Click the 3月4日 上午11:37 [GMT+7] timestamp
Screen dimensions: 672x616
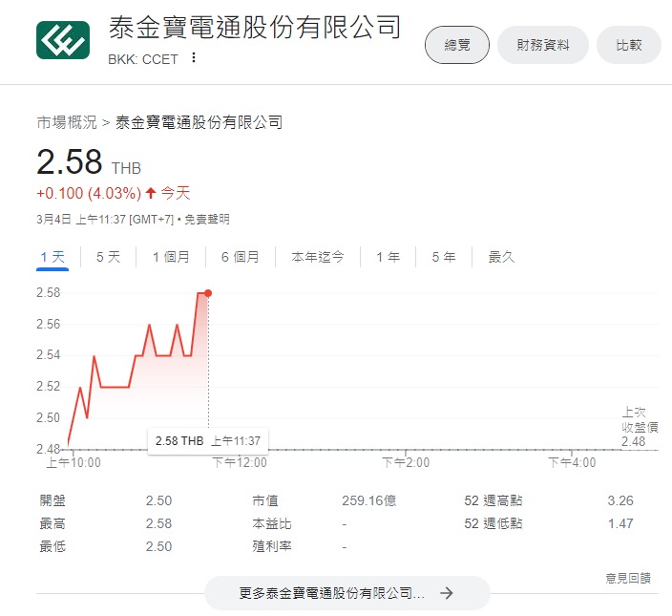coord(105,220)
